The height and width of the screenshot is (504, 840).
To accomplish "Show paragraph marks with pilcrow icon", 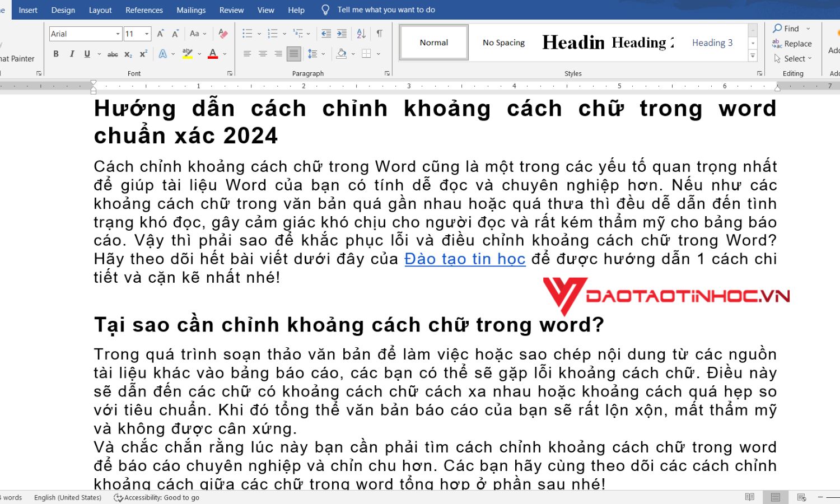I will (380, 34).
